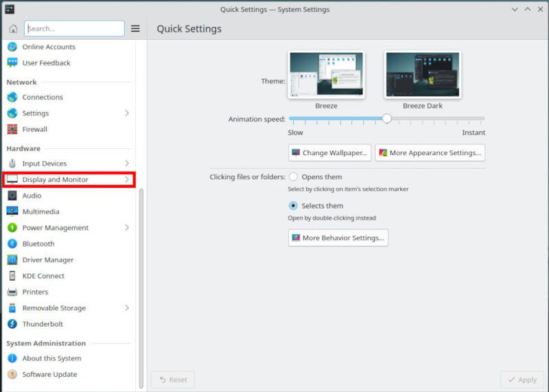Viewport: 549px width, 392px height.
Task: Expand Input Devices chevron
Action: click(127, 163)
